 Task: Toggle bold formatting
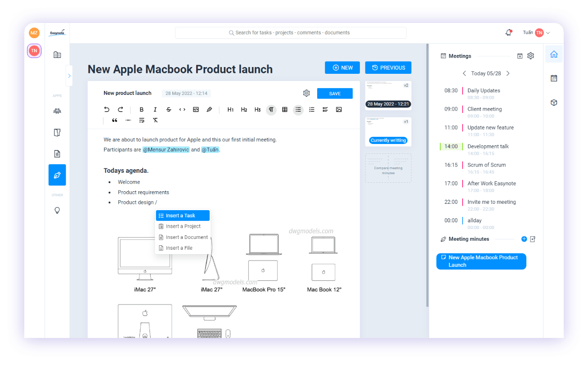[142, 109]
